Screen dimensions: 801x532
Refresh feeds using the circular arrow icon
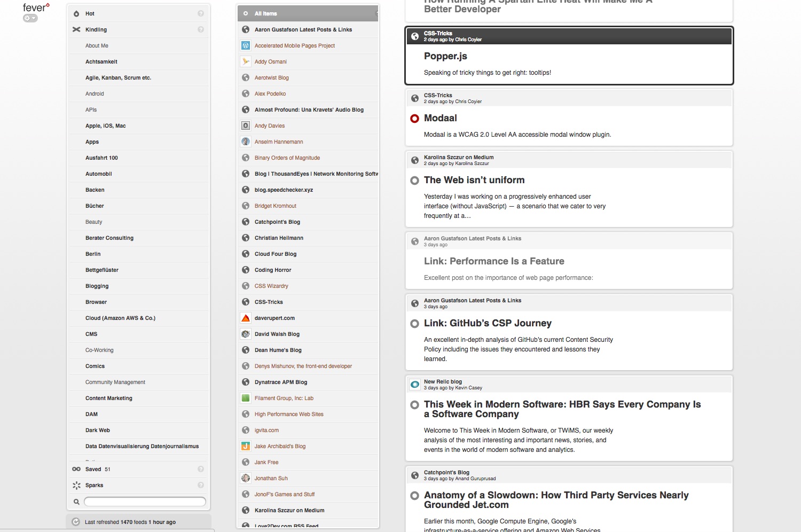tap(76, 522)
